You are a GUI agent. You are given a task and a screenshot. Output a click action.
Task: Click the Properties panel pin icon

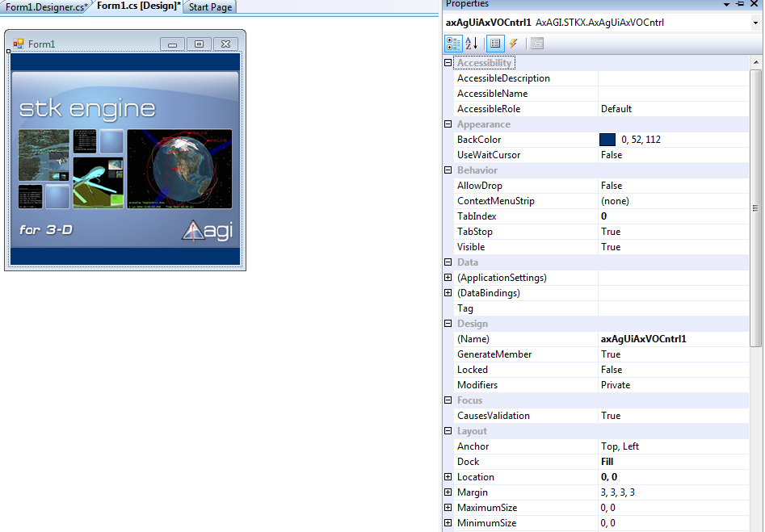(740, 4)
